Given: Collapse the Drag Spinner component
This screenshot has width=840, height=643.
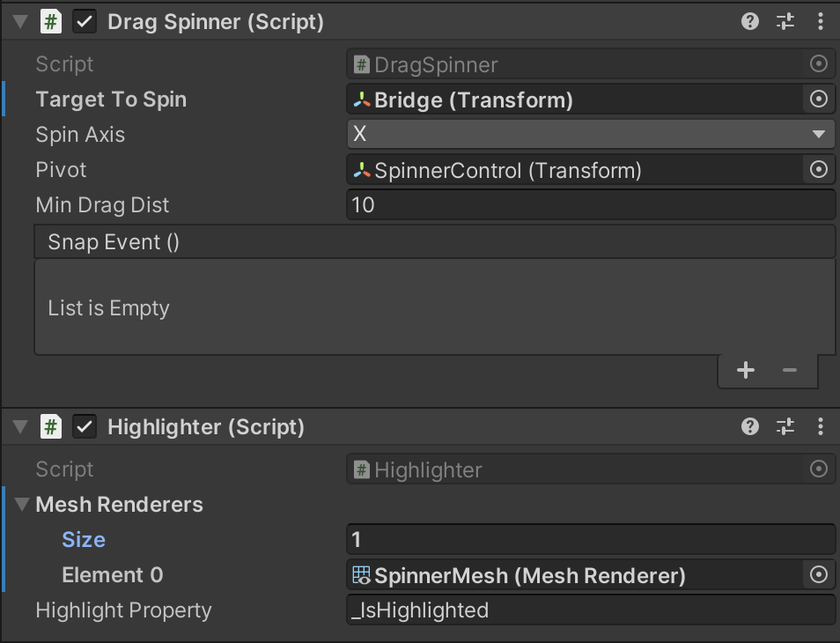Looking at the screenshot, I should tap(20, 22).
